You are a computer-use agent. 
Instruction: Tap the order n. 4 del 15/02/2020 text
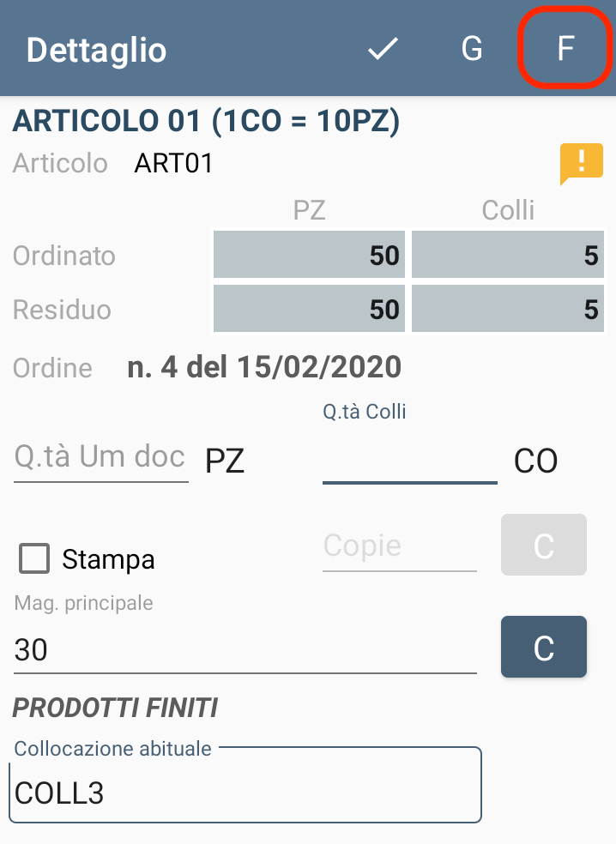tap(264, 368)
